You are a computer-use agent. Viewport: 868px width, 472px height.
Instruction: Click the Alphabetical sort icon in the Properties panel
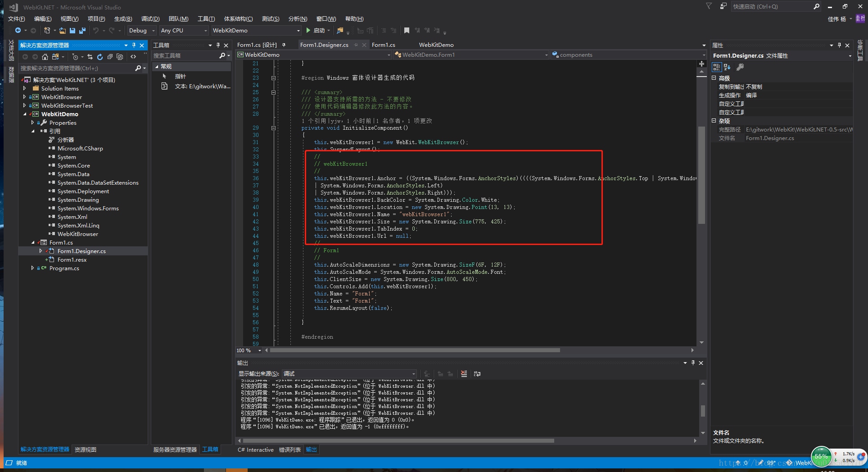pos(727,67)
